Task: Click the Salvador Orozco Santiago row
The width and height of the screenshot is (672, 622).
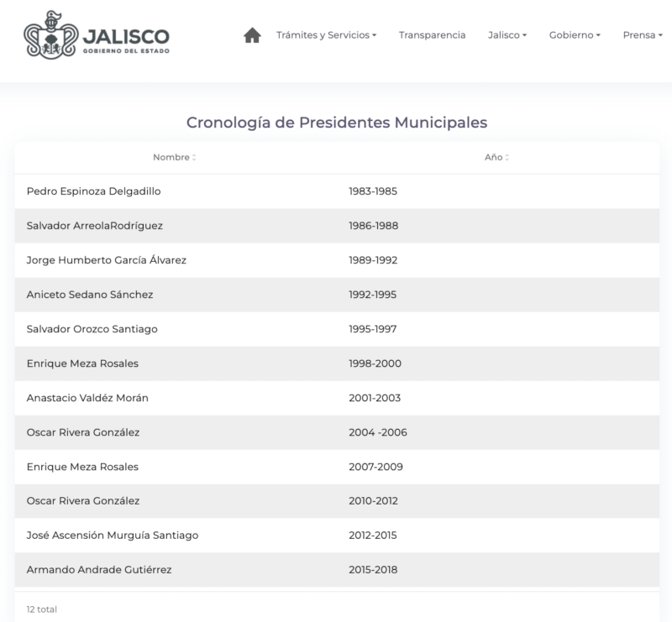Action: (x=92, y=329)
